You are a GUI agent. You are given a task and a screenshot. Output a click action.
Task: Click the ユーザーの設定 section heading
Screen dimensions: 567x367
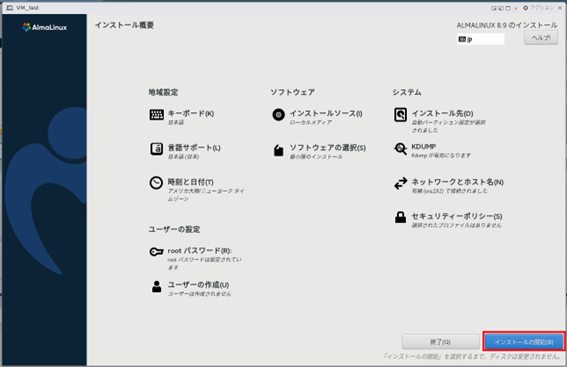[x=174, y=229]
